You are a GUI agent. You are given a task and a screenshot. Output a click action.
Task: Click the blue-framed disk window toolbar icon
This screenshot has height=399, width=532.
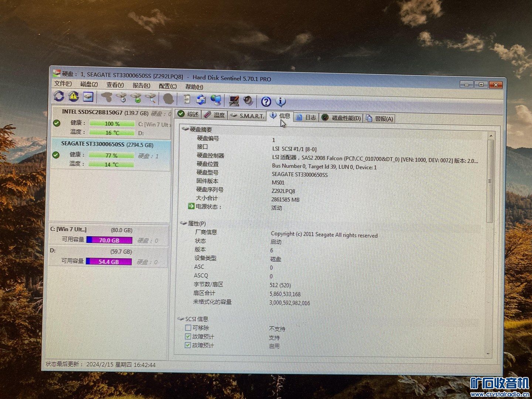88,97
